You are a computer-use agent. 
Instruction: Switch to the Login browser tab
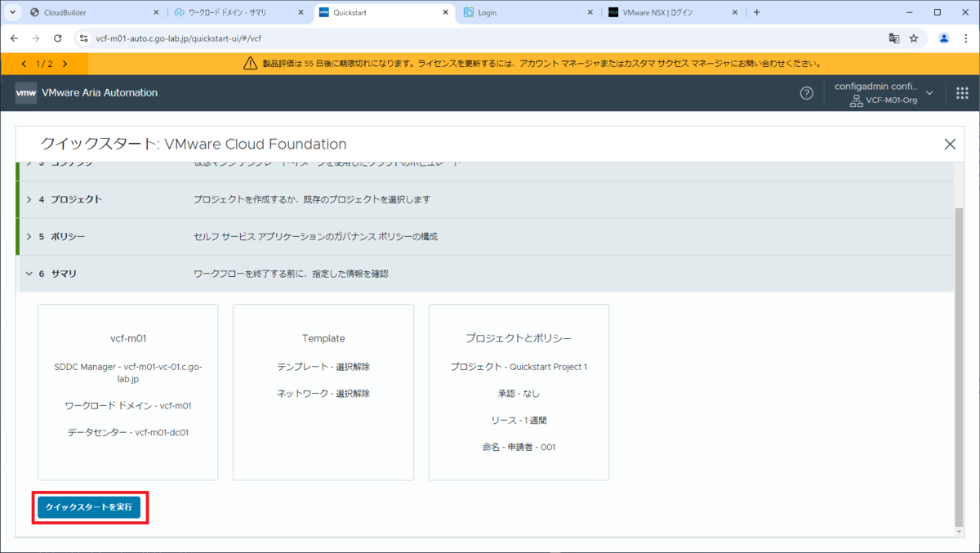click(529, 12)
